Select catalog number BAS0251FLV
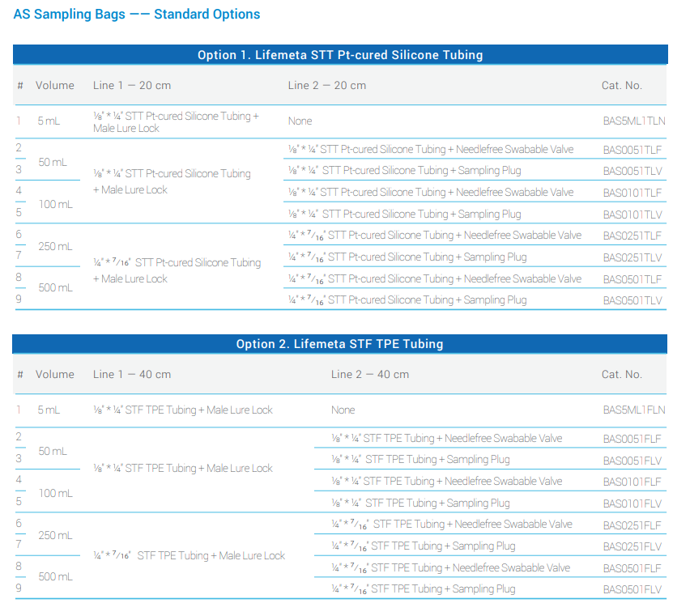The width and height of the screenshot is (690, 616). click(632, 546)
